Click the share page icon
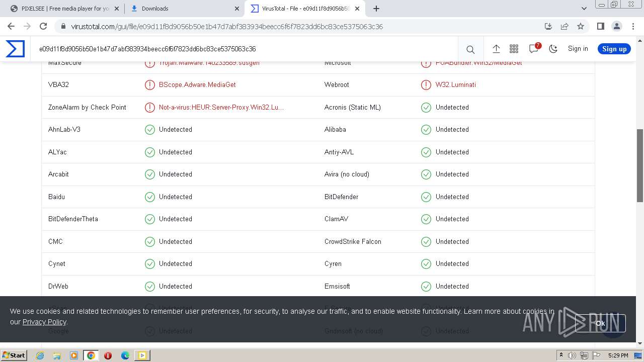Image resolution: width=644 pixels, height=362 pixels. click(565, 26)
